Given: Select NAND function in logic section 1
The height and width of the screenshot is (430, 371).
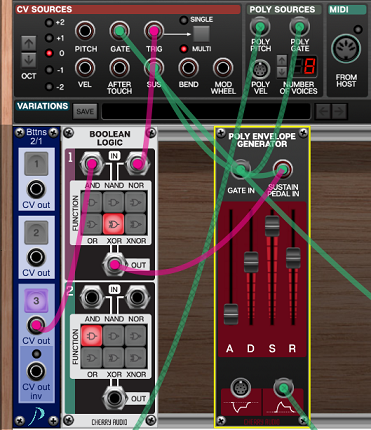Looking at the screenshot, I should pos(114,202).
